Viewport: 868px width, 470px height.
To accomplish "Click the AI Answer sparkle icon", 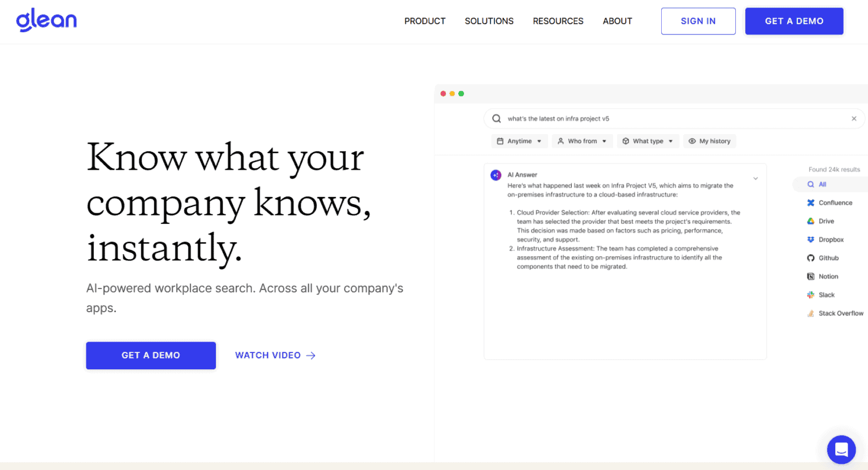I will [496, 175].
